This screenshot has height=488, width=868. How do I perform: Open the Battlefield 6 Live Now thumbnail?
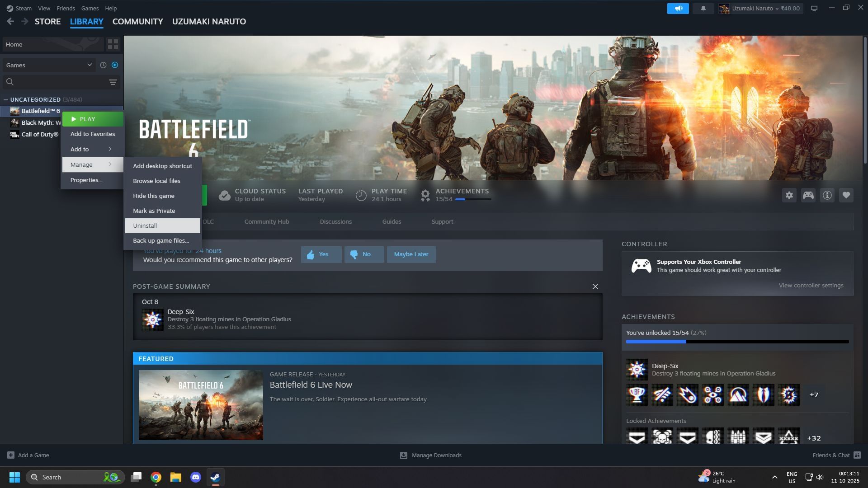[201, 405]
